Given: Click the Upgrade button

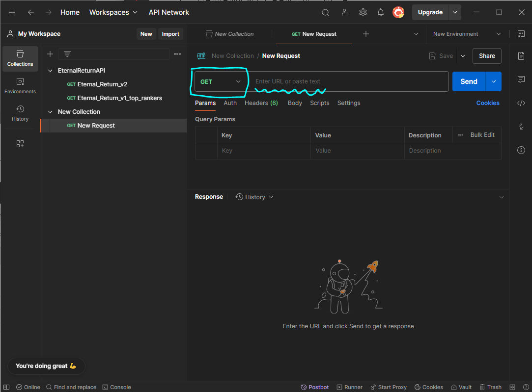Looking at the screenshot, I should point(430,13).
